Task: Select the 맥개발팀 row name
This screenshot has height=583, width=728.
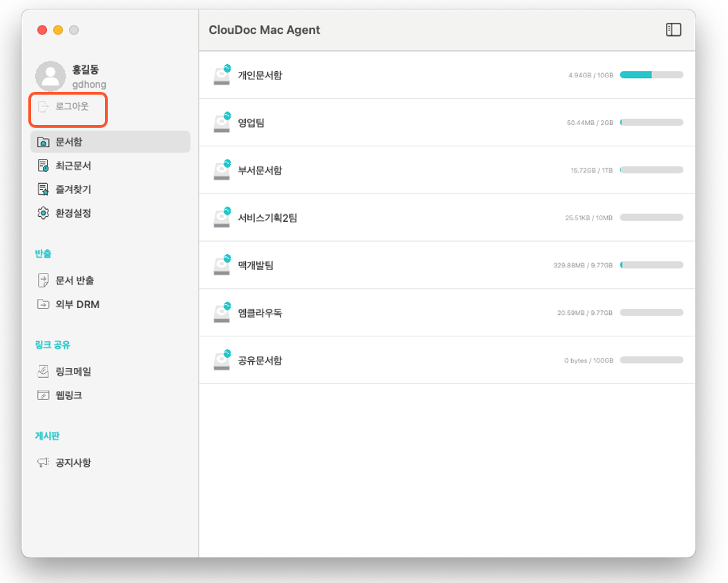Action: click(256, 265)
